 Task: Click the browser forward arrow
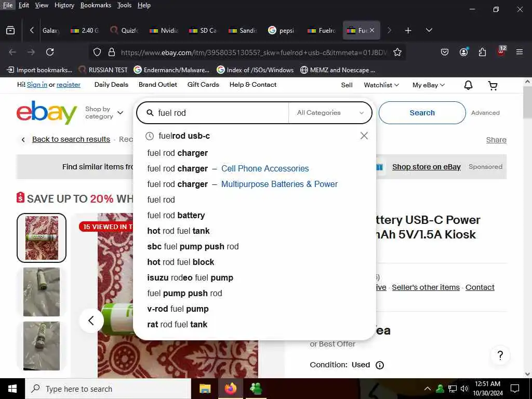tap(31, 52)
